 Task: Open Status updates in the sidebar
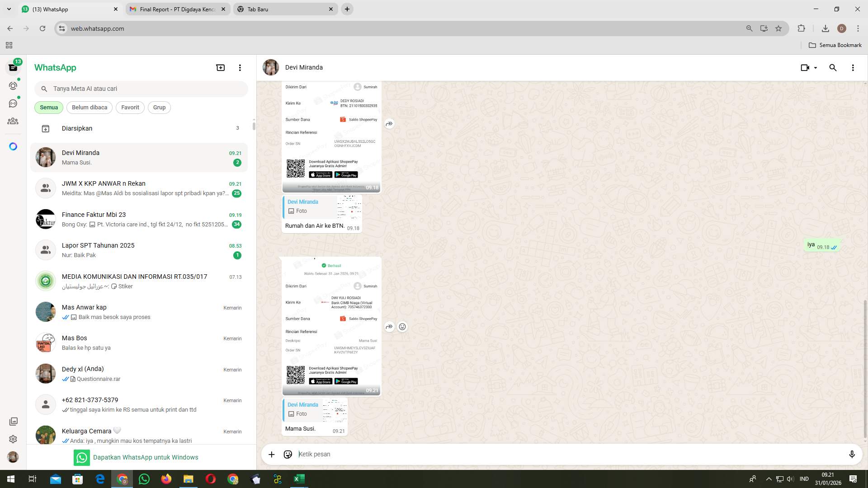coord(13,85)
